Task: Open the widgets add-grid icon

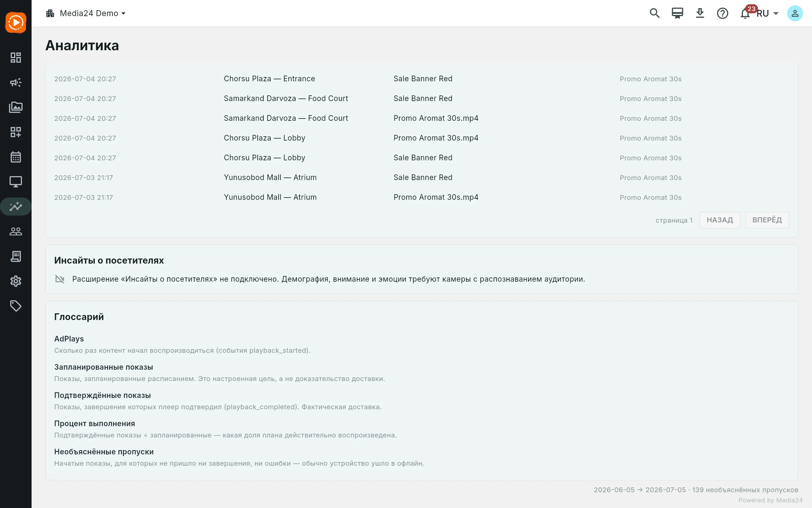Action: click(16, 132)
